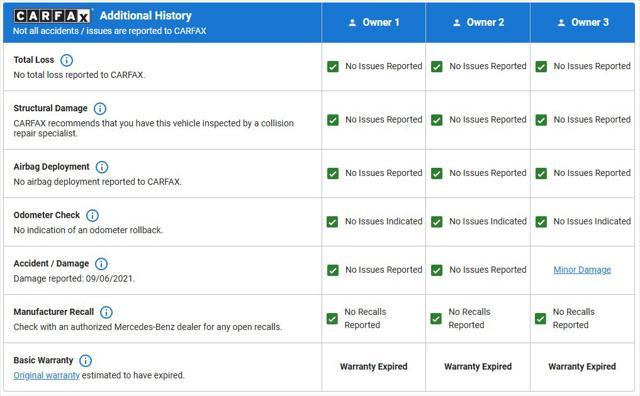
Task: Click Manufacturer Recall green check for Owner 1
Action: tap(332, 318)
